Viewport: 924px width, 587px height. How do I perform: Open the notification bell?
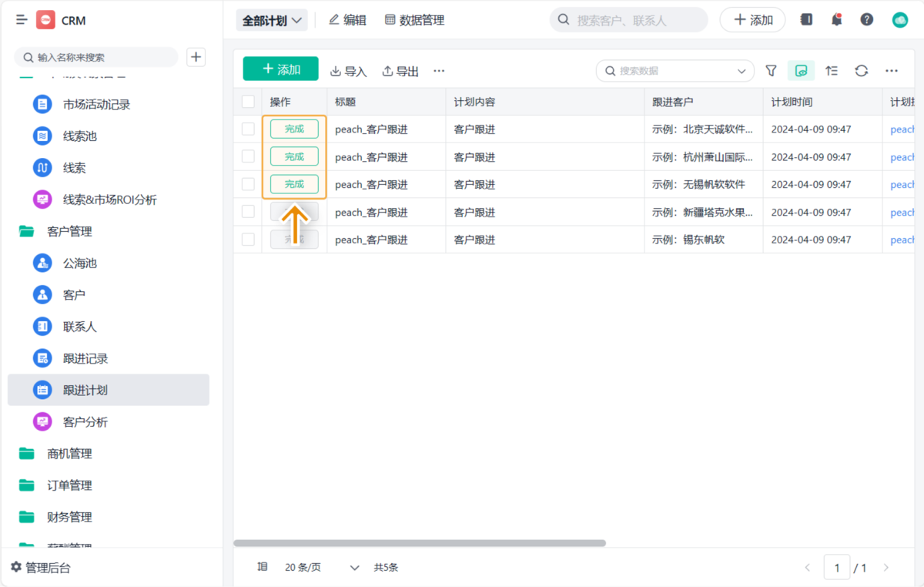click(x=836, y=20)
